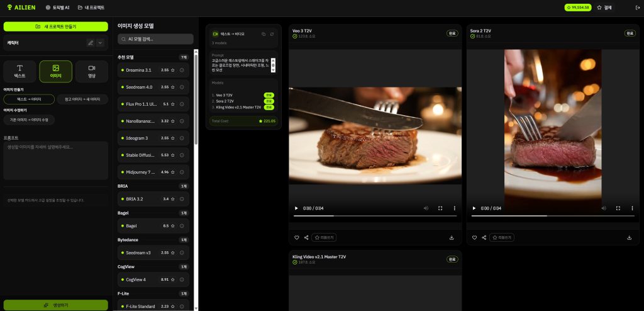Open 내 프로젝트 in the top navigation
Screen dimensions: 644x311
point(91,8)
